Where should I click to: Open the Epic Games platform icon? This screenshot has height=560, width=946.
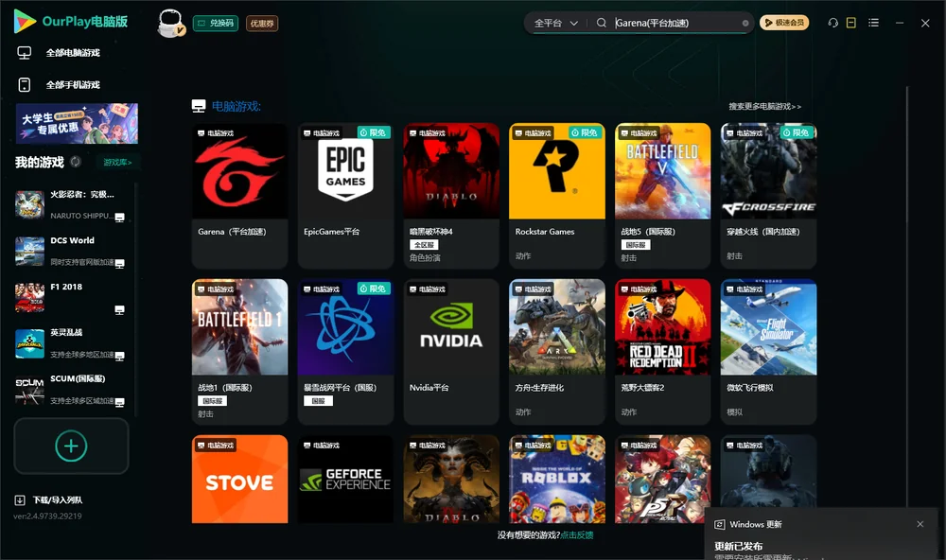345,171
